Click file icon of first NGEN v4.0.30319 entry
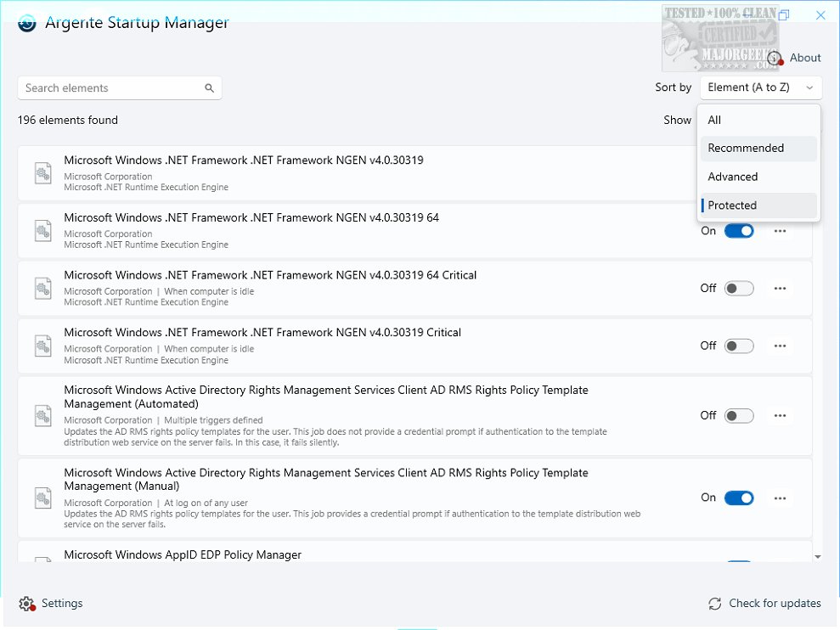 [42, 174]
